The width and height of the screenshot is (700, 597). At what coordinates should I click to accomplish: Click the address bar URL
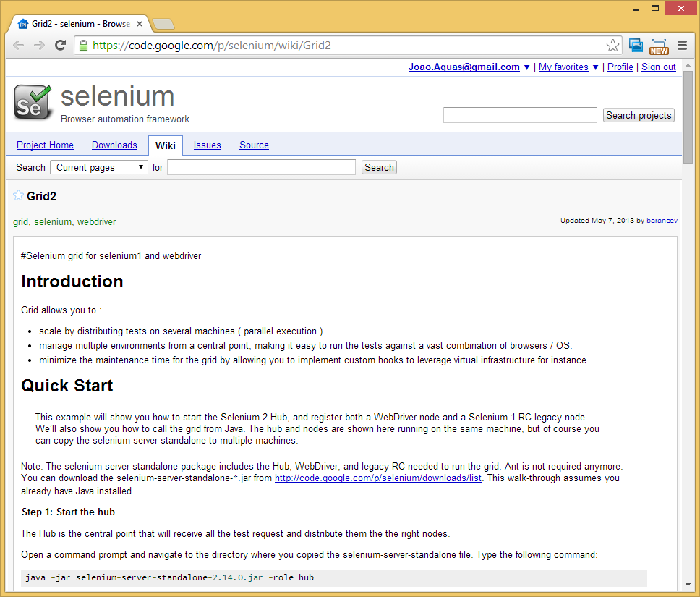(x=212, y=45)
